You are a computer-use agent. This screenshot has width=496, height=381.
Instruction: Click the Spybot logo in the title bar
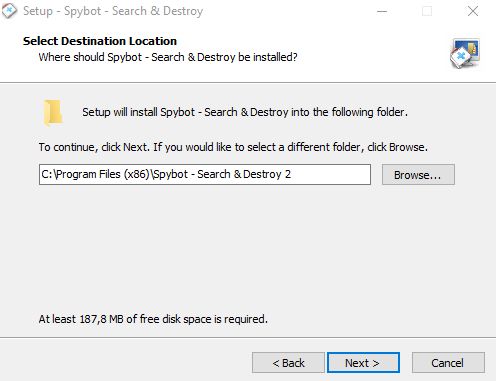[x=9, y=11]
